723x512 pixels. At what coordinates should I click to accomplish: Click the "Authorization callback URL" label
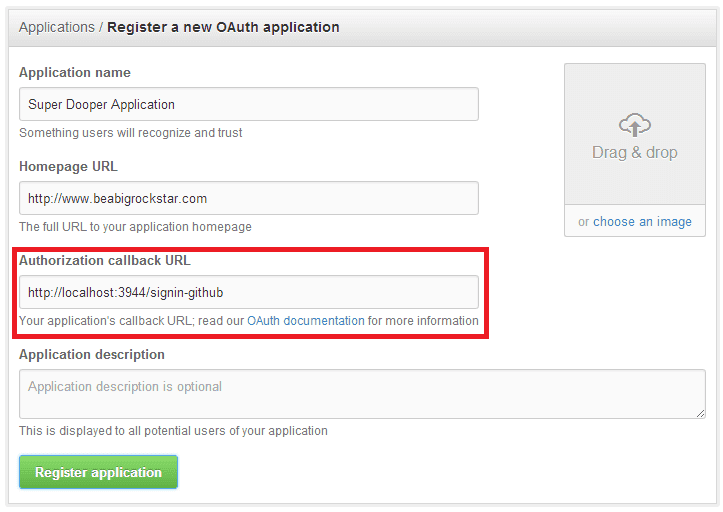point(105,261)
